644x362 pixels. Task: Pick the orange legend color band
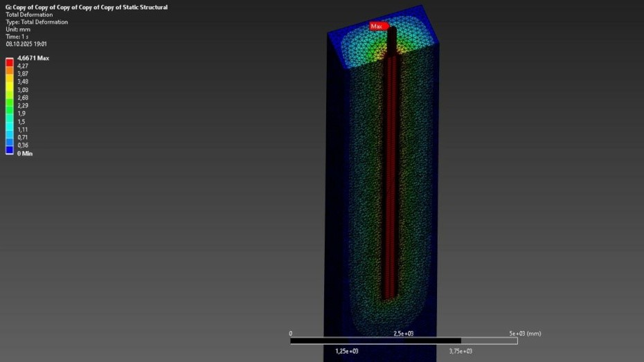10,70
